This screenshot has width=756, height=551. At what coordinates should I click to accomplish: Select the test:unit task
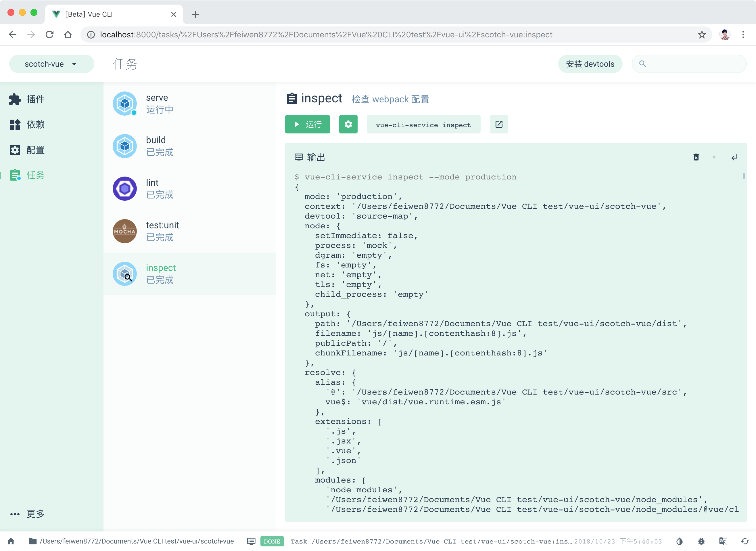coord(190,231)
